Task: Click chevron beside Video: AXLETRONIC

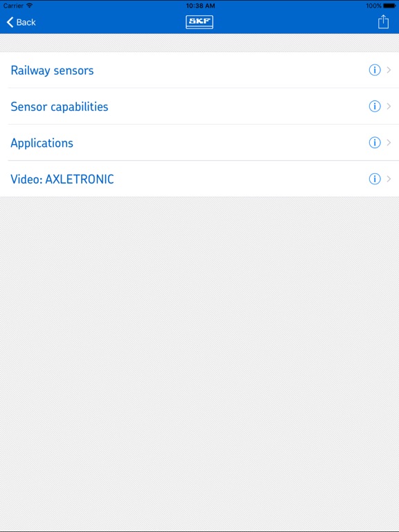Action: pos(389,179)
